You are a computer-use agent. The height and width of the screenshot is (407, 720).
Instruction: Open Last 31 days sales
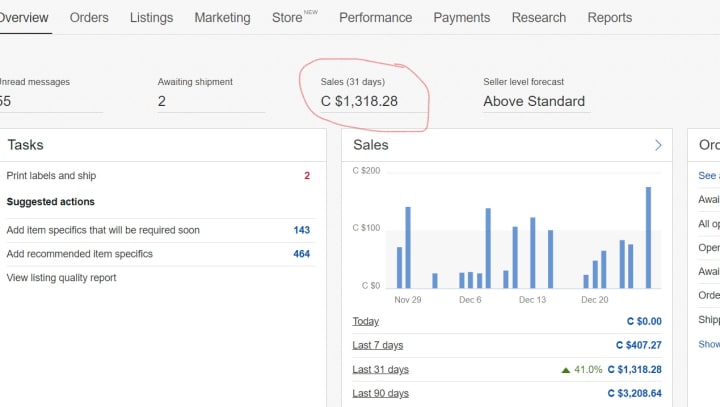pyautogui.click(x=380, y=369)
